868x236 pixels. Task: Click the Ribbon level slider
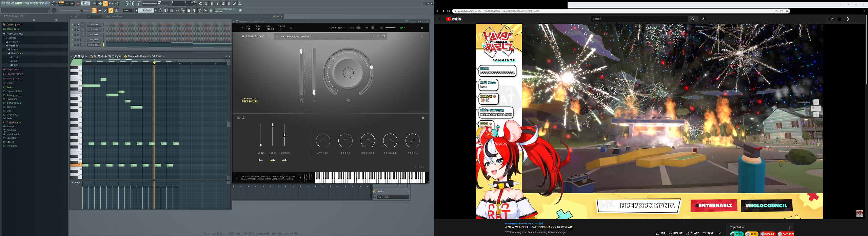pyautogui.click(x=273, y=135)
